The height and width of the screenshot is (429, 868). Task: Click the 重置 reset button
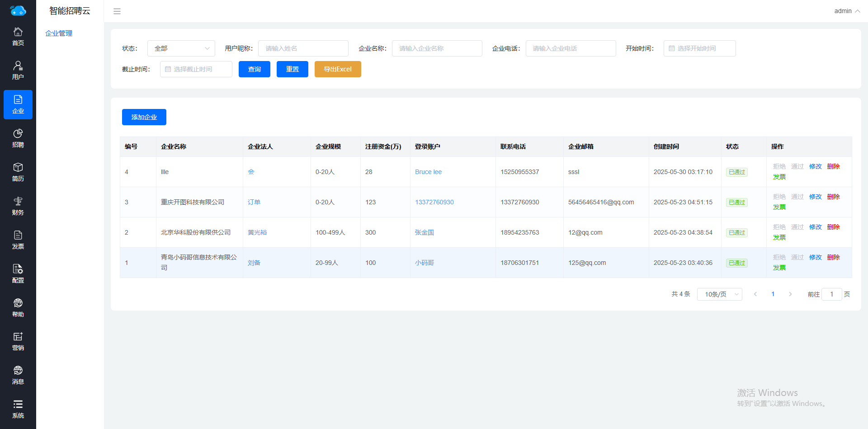(292, 69)
